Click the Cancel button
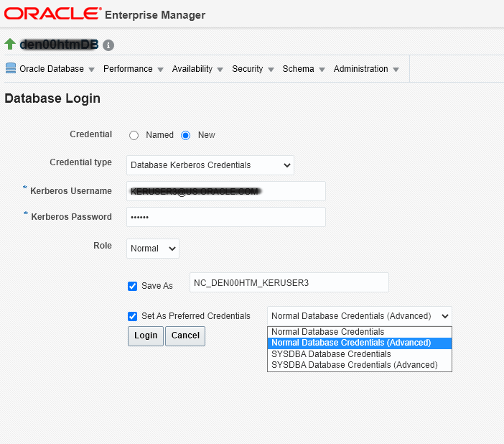 185,336
